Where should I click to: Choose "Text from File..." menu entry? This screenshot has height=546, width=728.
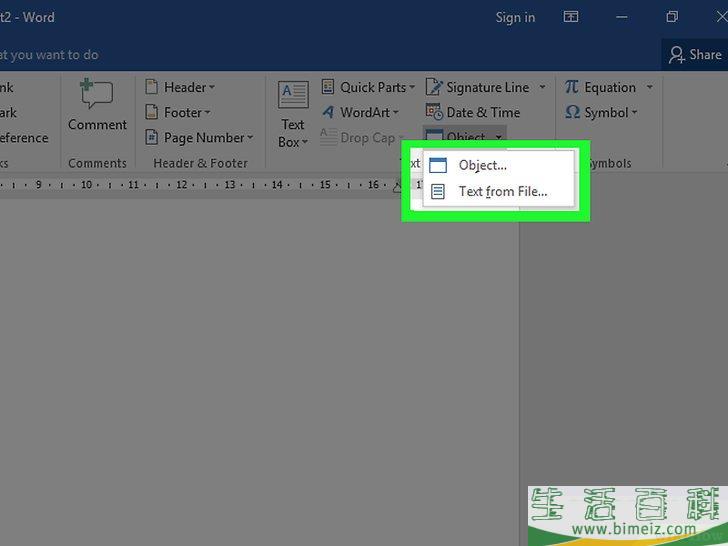[502, 191]
